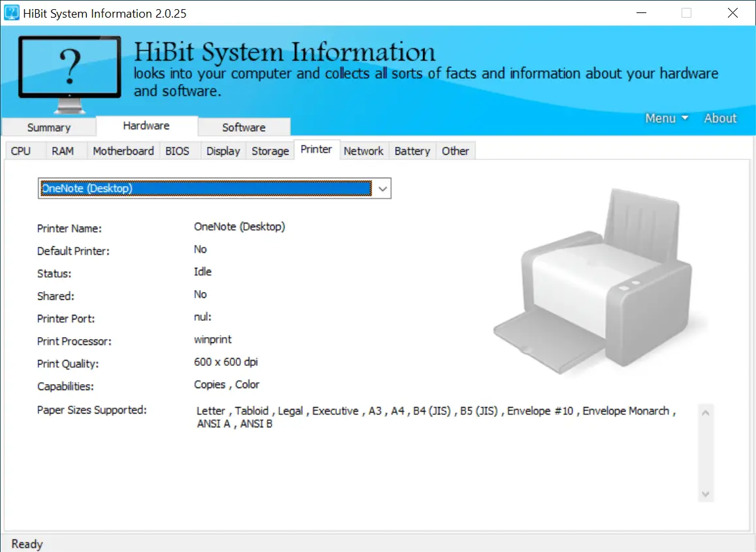Open the Battery sub-tab

pos(412,151)
